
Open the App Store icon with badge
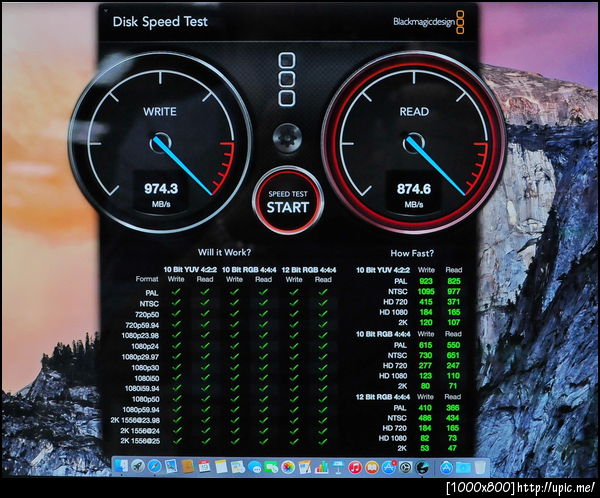(x=389, y=467)
